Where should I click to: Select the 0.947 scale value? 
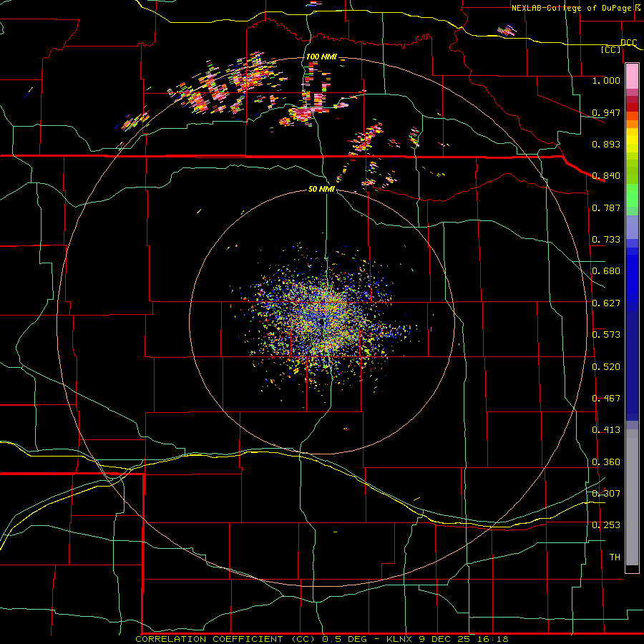point(606,112)
